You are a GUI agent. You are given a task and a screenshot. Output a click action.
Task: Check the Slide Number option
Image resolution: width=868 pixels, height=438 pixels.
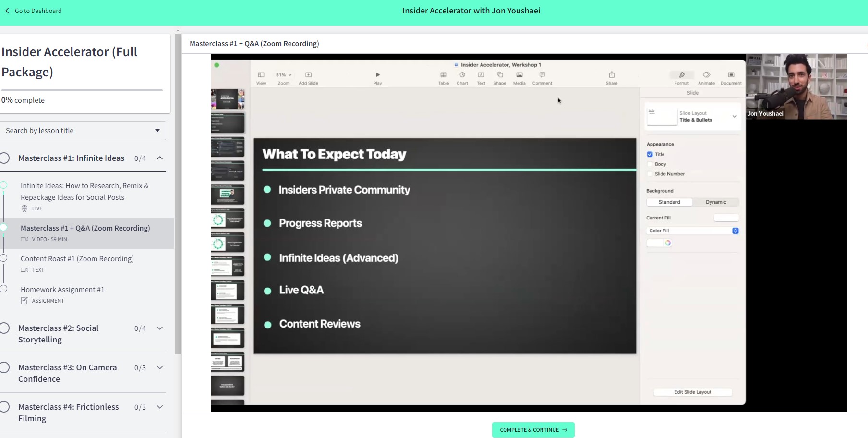[650, 174]
